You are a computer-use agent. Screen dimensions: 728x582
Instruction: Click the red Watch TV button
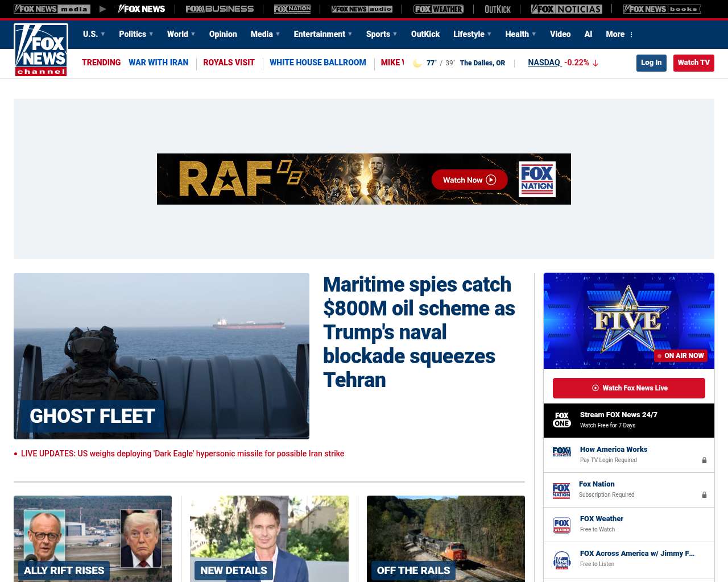pyautogui.click(x=693, y=63)
